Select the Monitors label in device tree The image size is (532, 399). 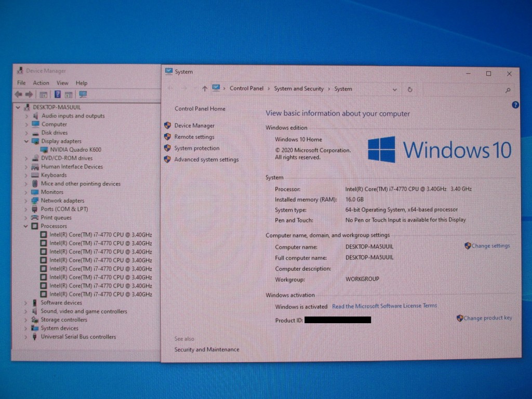coord(52,192)
